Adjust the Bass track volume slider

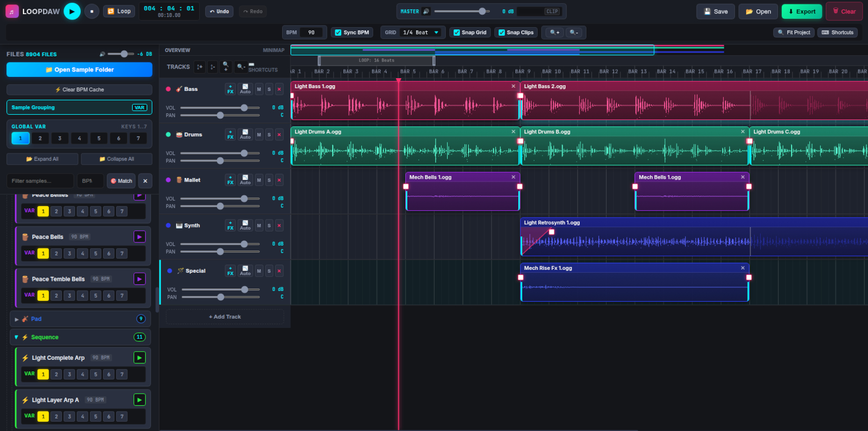point(220,108)
